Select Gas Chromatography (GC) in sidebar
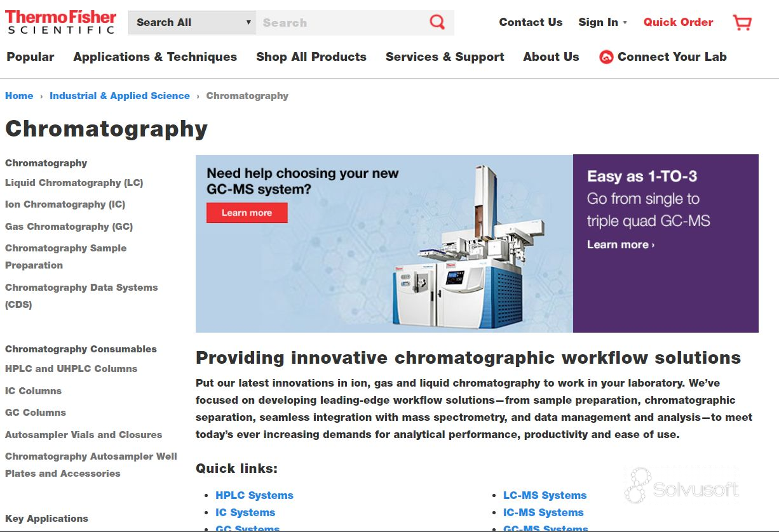 pyautogui.click(x=69, y=227)
